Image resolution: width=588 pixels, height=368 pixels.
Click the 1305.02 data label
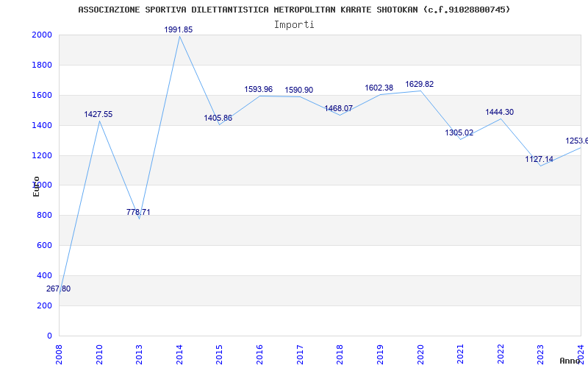(459, 132)
